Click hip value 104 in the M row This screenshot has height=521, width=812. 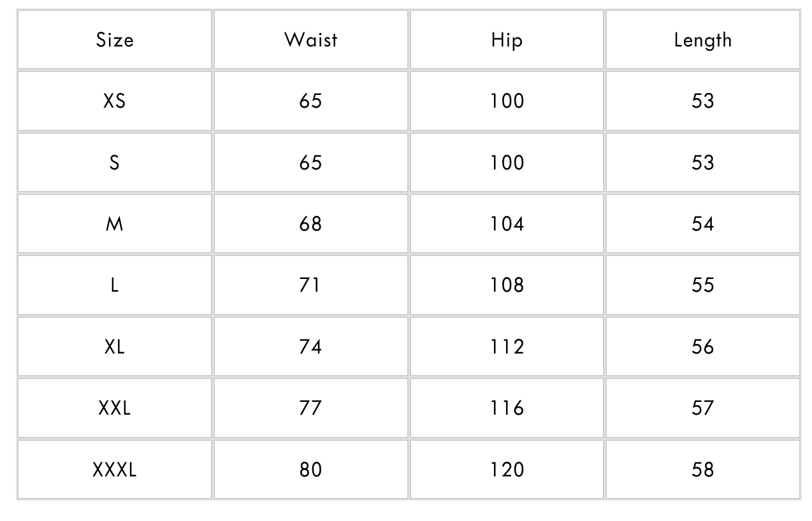507,224
